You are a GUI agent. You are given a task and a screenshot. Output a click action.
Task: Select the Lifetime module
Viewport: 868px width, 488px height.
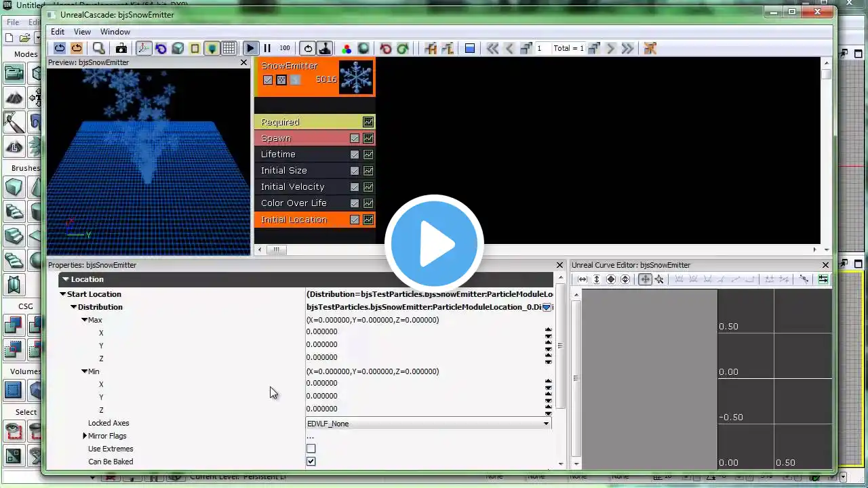coord(315,155)
